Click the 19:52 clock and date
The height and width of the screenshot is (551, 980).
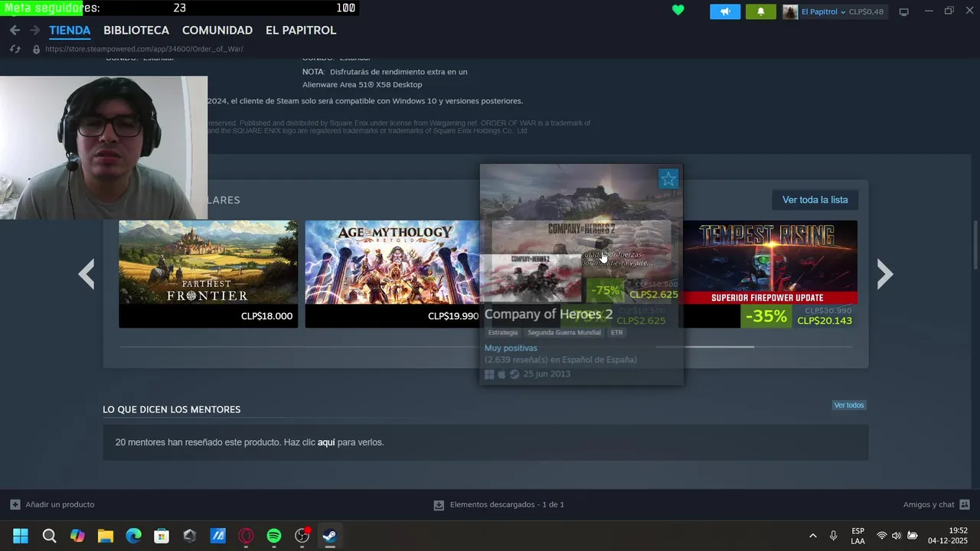[x=948, y=536]
